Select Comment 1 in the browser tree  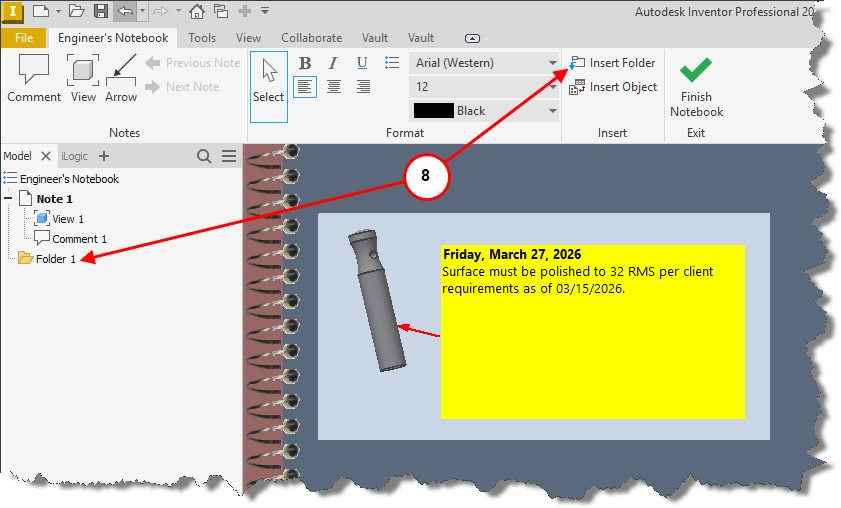(79, 239)
